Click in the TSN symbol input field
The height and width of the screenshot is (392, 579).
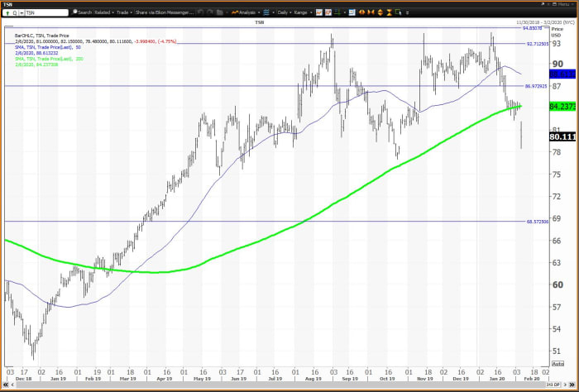[46, 12]
